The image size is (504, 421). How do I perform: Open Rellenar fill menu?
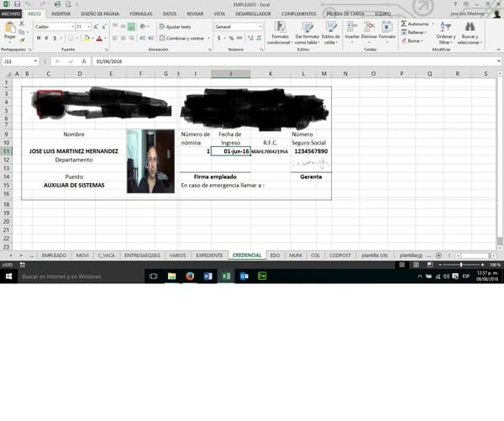(x=414, y=32)
